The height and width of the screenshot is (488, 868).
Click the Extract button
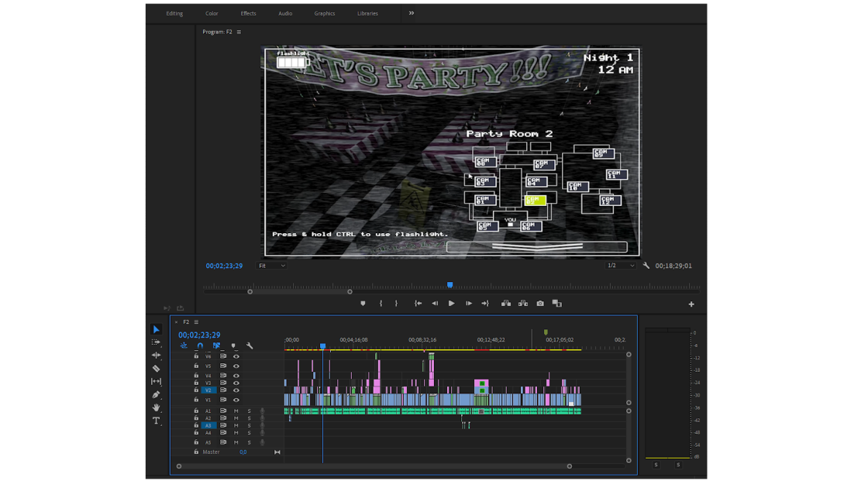coord(523,304)
